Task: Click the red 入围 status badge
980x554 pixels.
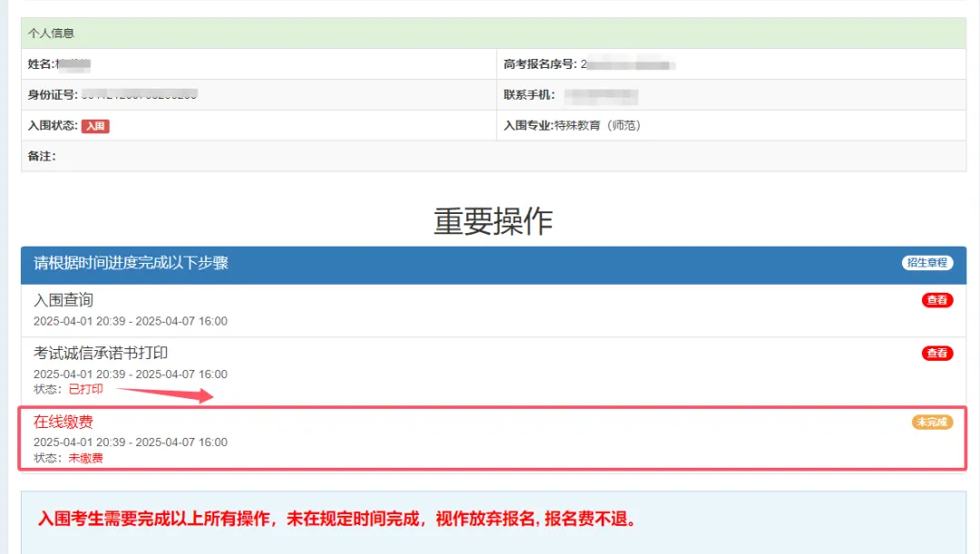Action: coord(95,126)
